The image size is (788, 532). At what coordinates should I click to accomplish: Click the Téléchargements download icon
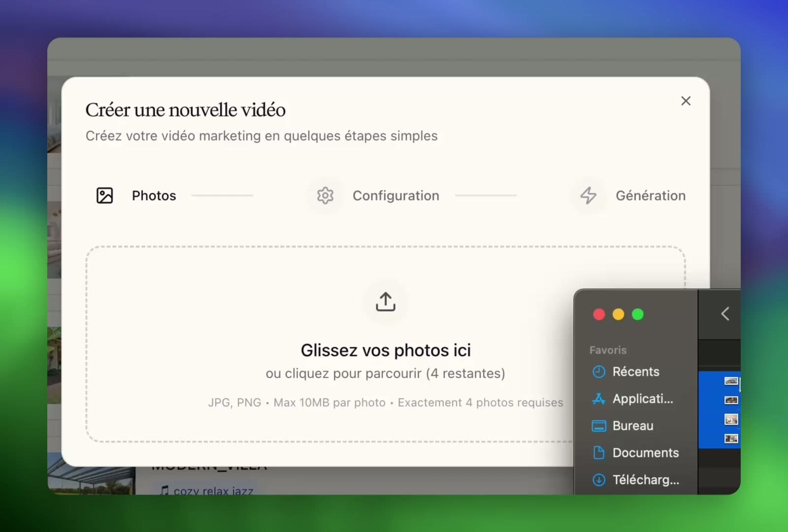pyautogui.click(x=598, y=479)
